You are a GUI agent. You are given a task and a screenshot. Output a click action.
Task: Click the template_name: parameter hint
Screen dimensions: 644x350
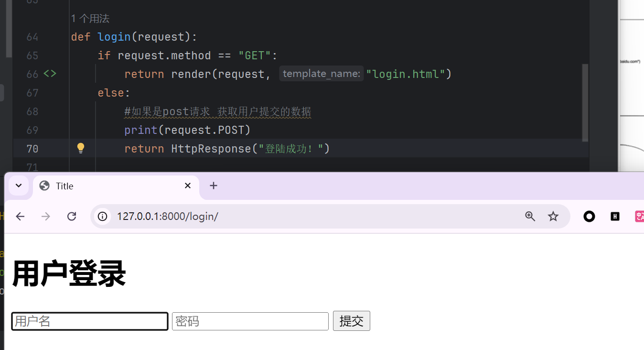click(x=322, y=74)
